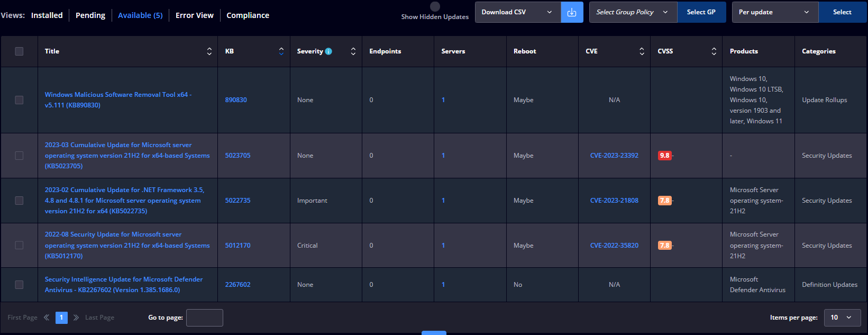The width and height of the screenshot is (868, 335).
Task: Click the Products column header
Action: 744,51
